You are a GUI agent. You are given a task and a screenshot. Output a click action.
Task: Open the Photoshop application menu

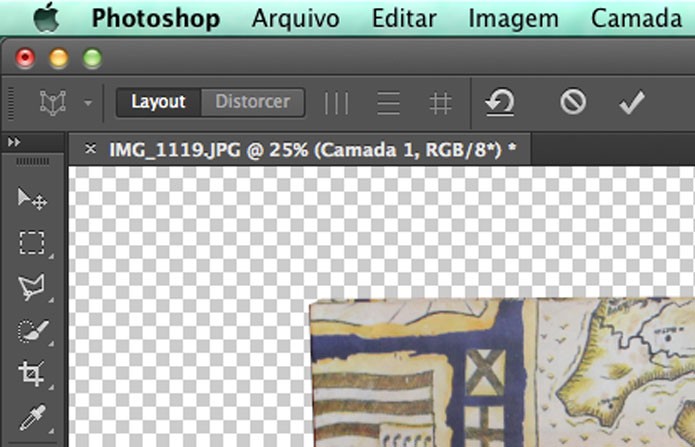(x=156, y=19)
